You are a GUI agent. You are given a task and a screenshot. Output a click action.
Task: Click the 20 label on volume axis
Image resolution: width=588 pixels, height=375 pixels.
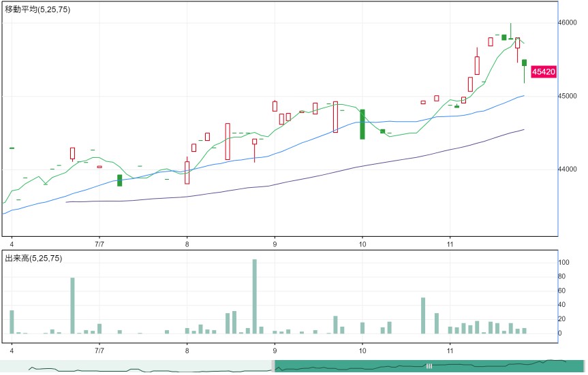coord(561,319)
